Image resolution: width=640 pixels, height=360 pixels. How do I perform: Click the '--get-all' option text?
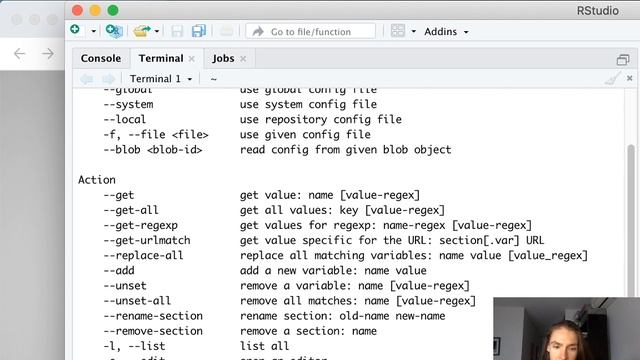click(131, 210)
